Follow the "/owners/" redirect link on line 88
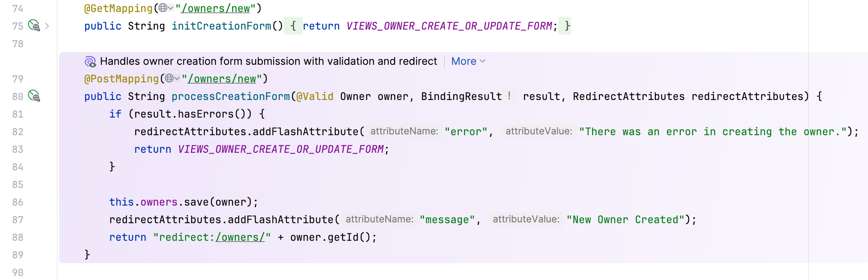Image resolution: width=868 pixels, height=280 pixels. (x=240, y=237)
